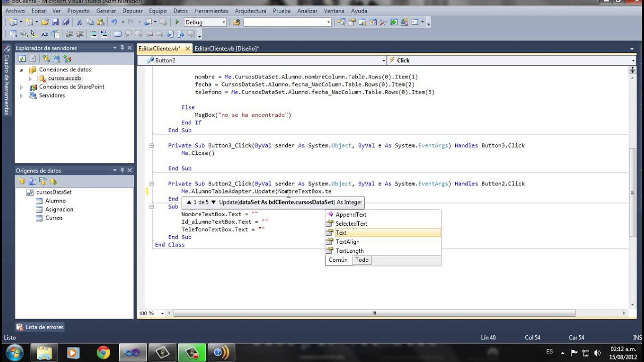
Task: Open the Click method name dropdown
Action: pyautogui.click(x=633, y=60)
